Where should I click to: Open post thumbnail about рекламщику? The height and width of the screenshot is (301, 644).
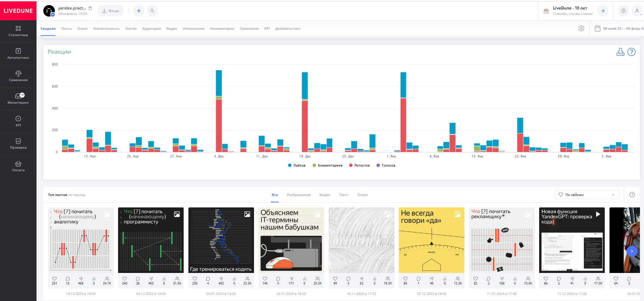(502, 240)
